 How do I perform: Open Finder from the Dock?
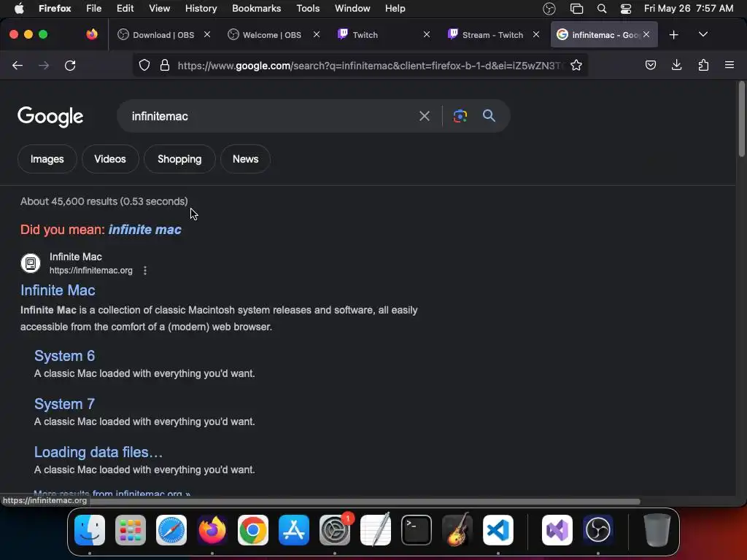[x=90, y=530]
